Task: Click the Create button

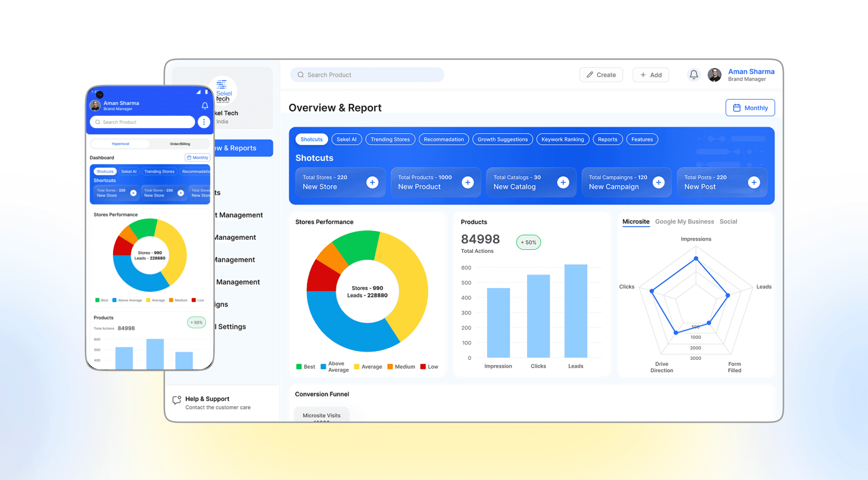Action: (x=601, y=74)
